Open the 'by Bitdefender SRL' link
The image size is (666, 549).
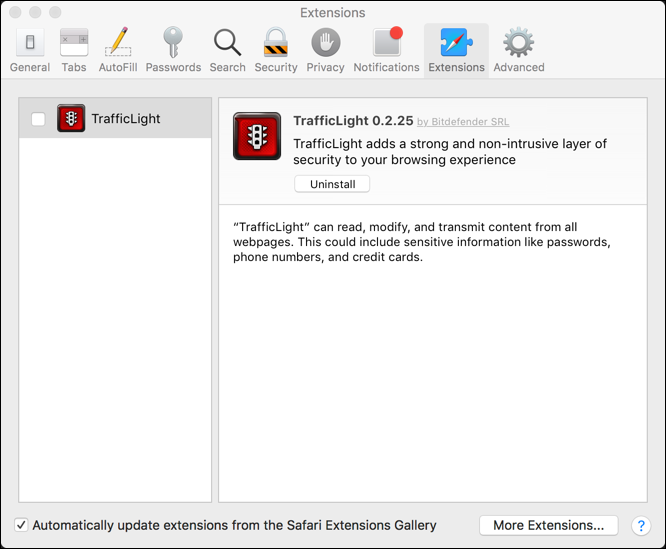463,122
